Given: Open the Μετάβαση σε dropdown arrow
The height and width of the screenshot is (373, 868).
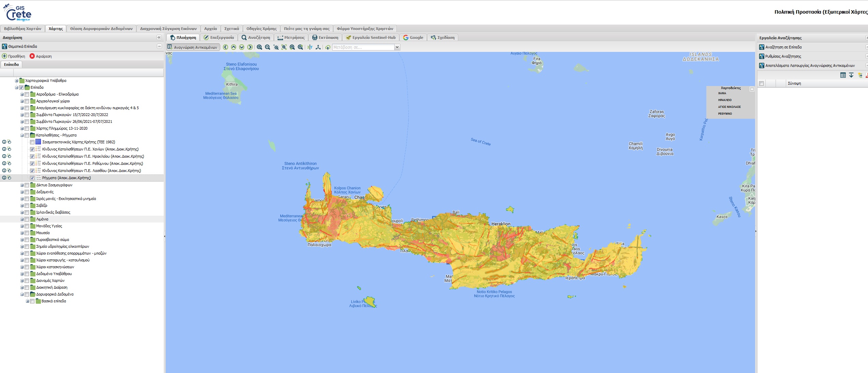Looking at the screenshot, I should click(x=397, y=47).
